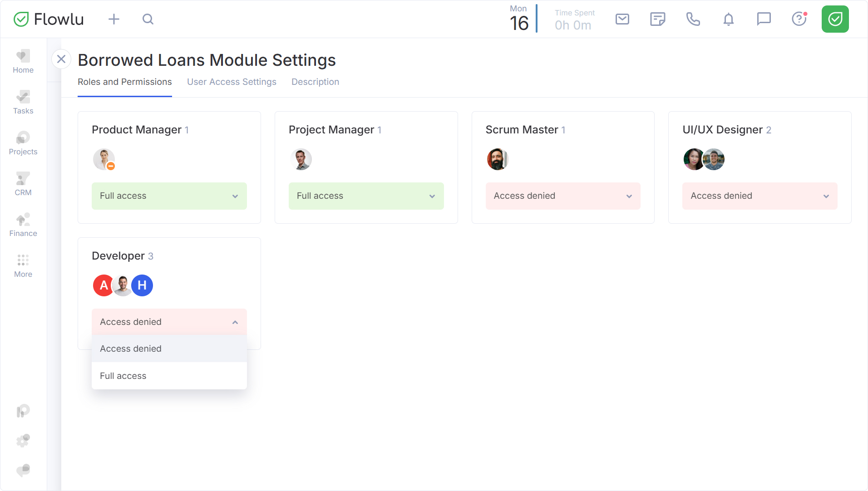Expand Product Manager access dropdown
The width and height of the screenshot is (868, 491).
pos(169,196)
